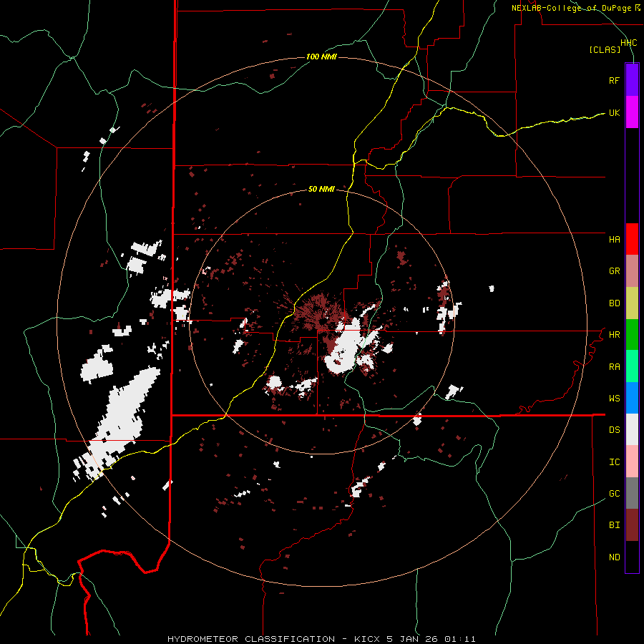Click the magenta UK color swatch
Viewport: 644px width, 644px height.
632,112
